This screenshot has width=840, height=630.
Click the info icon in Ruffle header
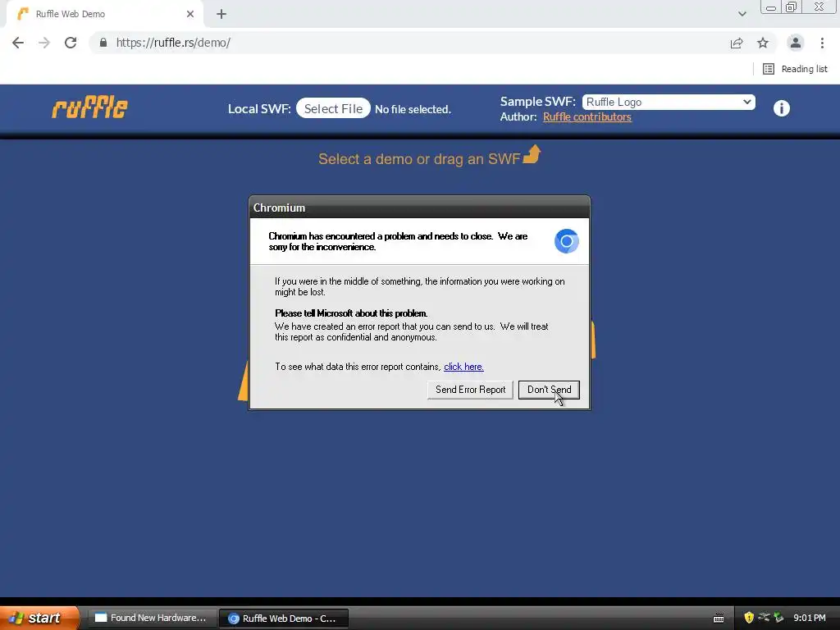[x=782, y=108]
